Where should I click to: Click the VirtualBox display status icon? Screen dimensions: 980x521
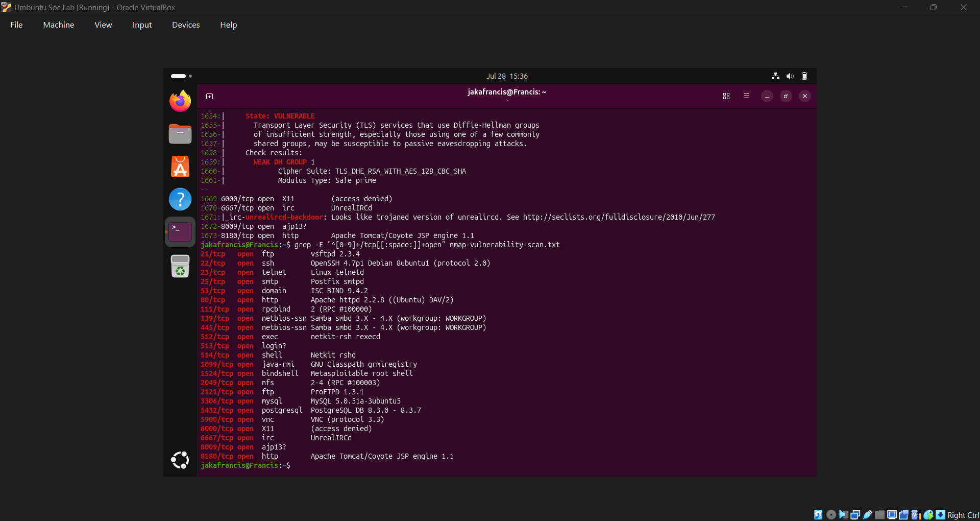pyautogui.click(x=892, y=515)
